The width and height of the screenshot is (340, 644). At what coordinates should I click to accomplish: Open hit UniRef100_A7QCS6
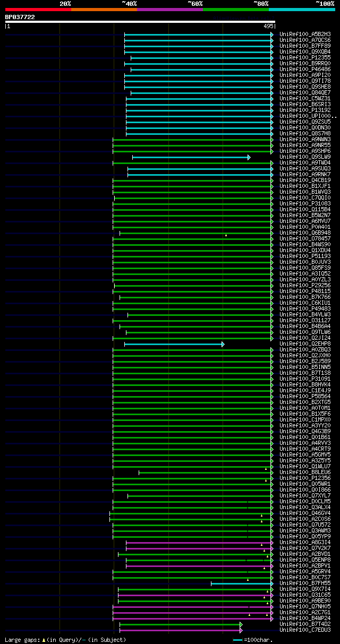point(305,40)
